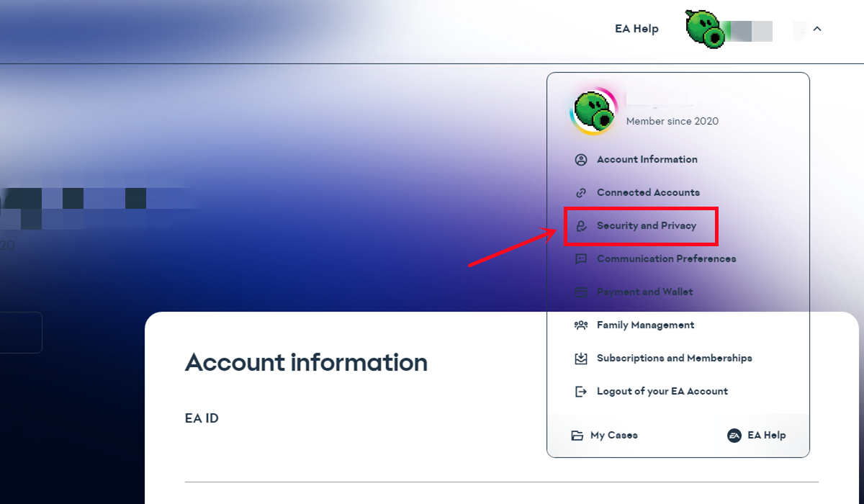Click the Account Information person icon
The height and width of the screenshot is (504, 864).
coord(581,160)
